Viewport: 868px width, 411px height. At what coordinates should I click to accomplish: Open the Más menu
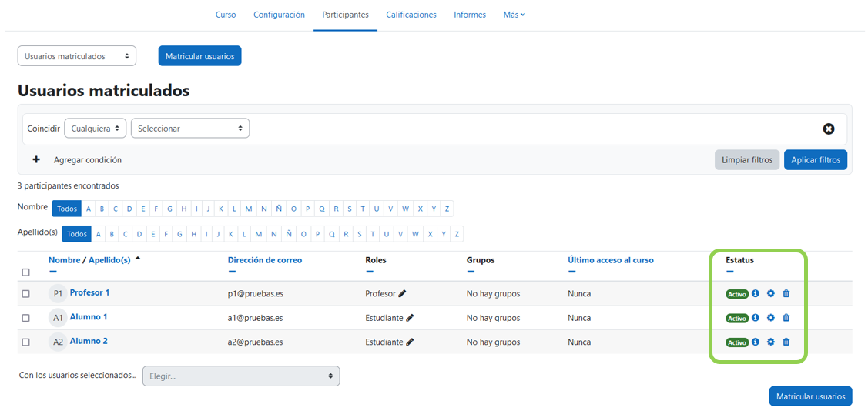pos(514,15)
